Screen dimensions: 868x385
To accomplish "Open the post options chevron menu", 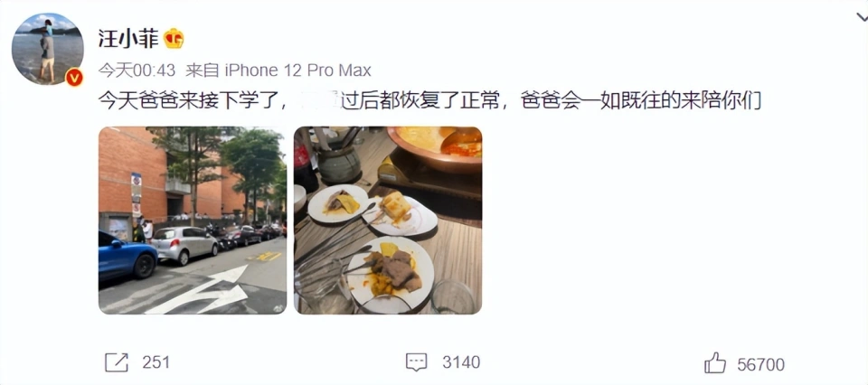I will coord(862,17).
